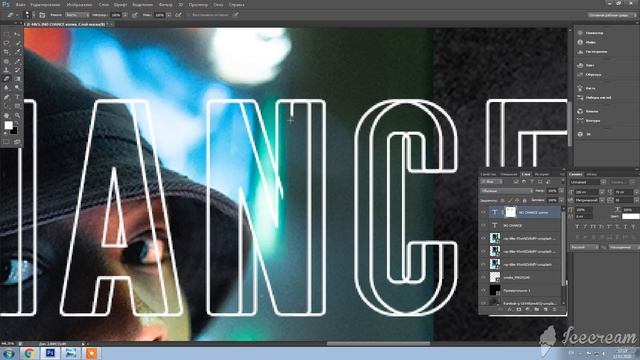Open the Гистограмма panel icon
Image resolution: width=640 pixels, height=360 pixels.
pos(580,52)
